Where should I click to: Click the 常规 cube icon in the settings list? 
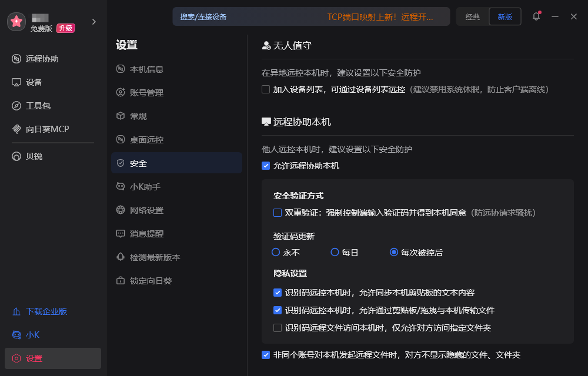[121, 116]
